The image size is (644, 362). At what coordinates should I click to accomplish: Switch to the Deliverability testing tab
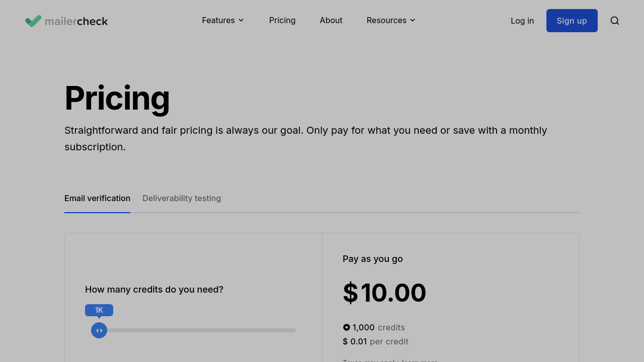[x=182, y=198]
